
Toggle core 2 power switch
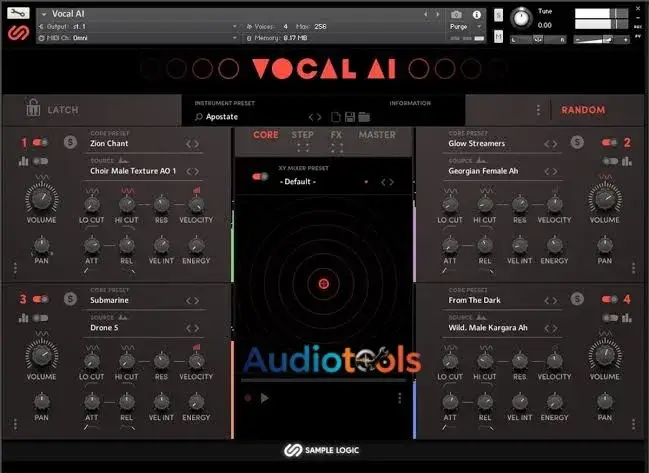(x=609, y=142)
